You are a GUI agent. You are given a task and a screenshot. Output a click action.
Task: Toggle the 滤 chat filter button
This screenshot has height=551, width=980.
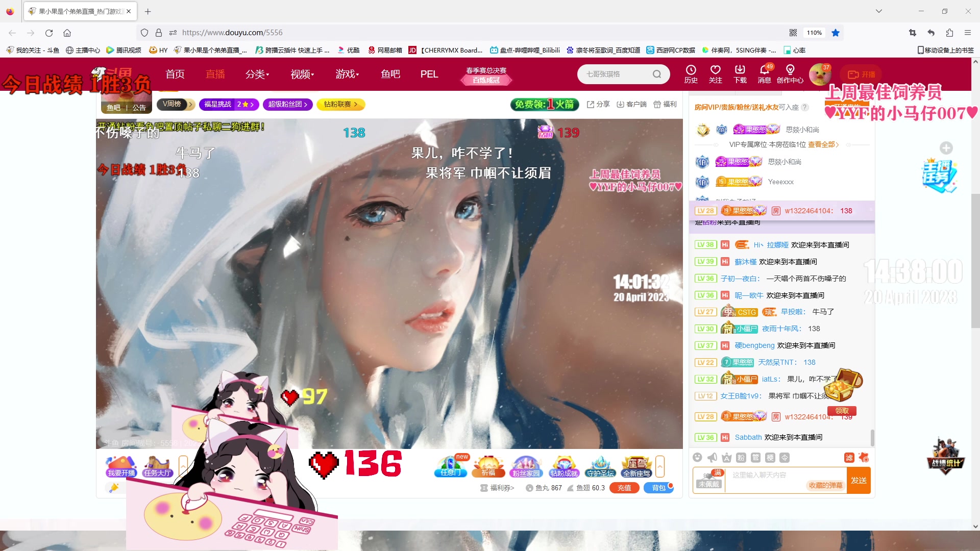[849, 458]
